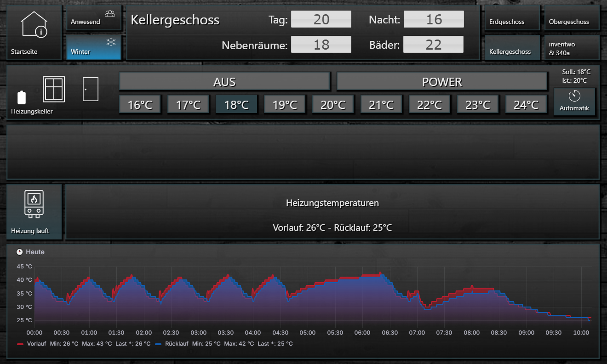
Task: Click the Ist.: 20°C value
Action: pos(575,80)
